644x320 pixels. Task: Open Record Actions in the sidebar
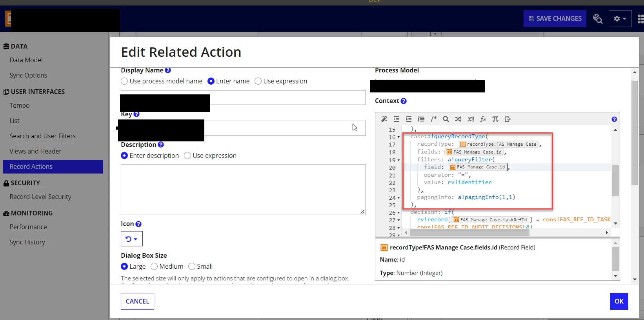[x=53, y=166]
